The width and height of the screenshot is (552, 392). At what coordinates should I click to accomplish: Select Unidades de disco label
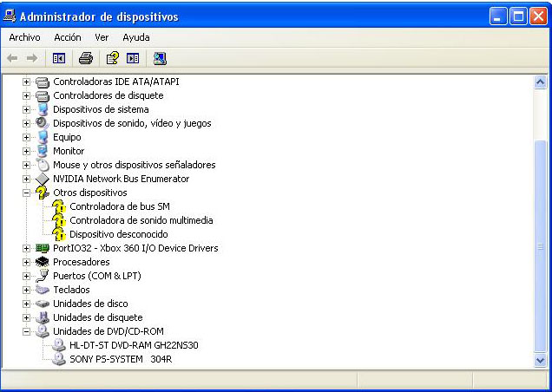(90, 304)
